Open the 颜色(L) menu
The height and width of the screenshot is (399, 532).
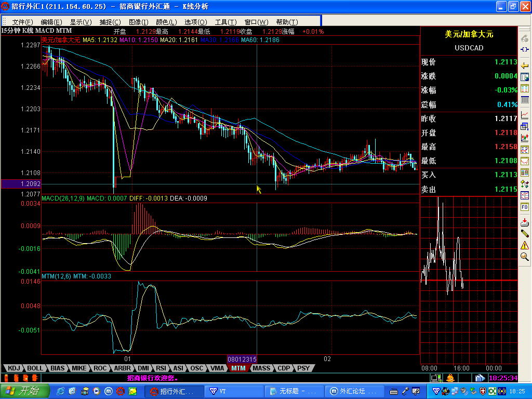166,22
